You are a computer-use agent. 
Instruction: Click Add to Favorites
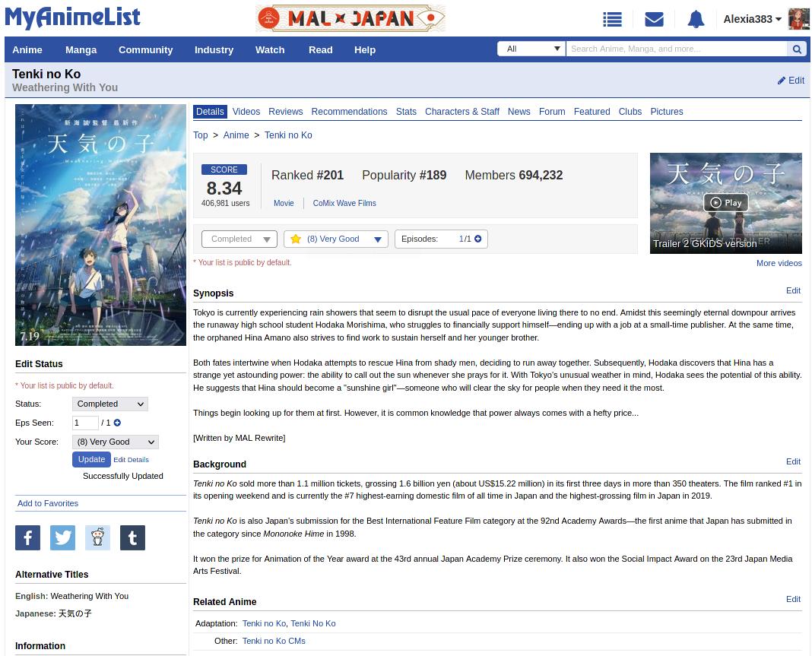point(48,503)
